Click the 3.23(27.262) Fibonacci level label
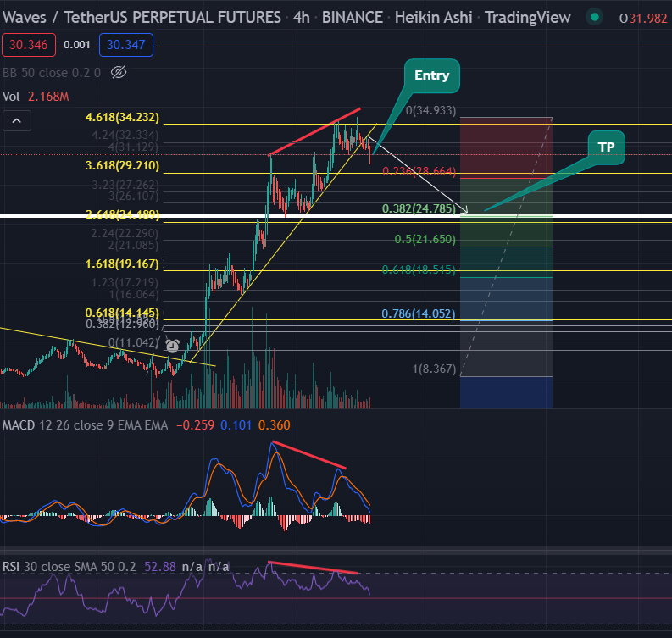The image size is (672, 638). click(x=125, y=185)
